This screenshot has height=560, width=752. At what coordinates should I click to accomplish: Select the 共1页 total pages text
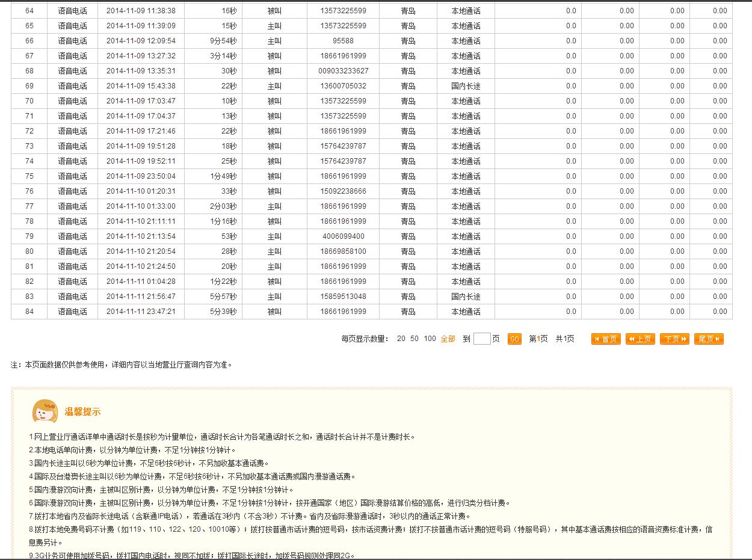point(565,339)
